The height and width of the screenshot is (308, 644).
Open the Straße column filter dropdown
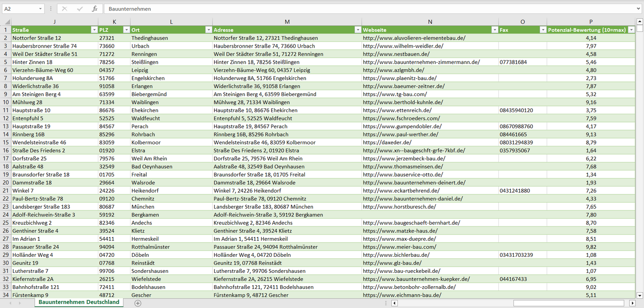point(94,30)
